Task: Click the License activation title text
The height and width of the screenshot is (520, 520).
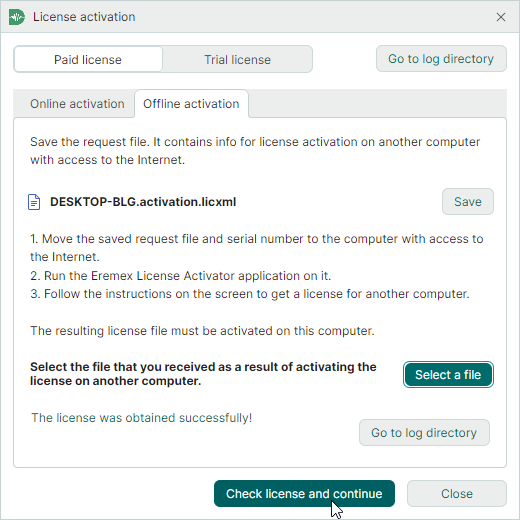Action: click(x=84, y=17)
